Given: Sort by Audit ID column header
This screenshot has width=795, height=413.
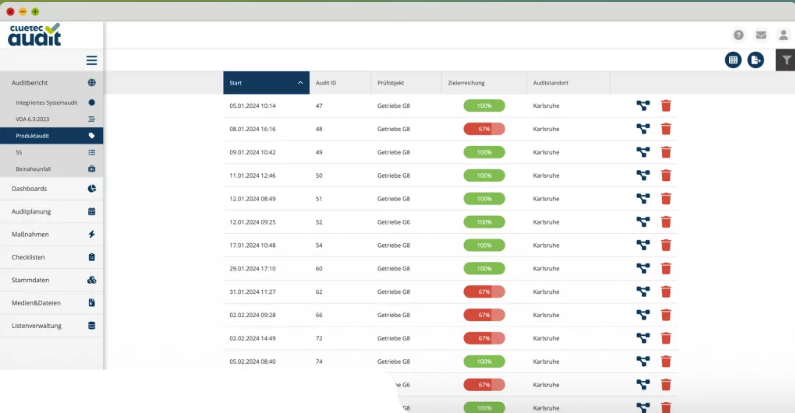Looking at the screenshot, I should (x=340, y=83).
